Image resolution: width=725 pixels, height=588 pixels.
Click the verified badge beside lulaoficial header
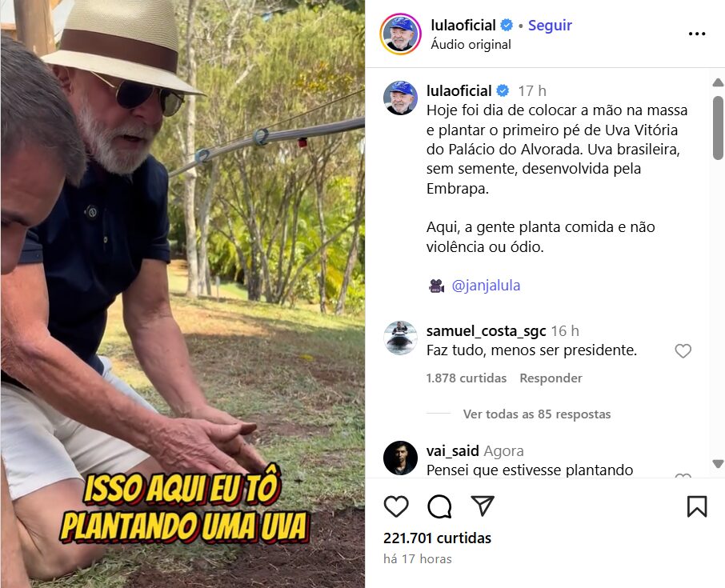[507, 25]
